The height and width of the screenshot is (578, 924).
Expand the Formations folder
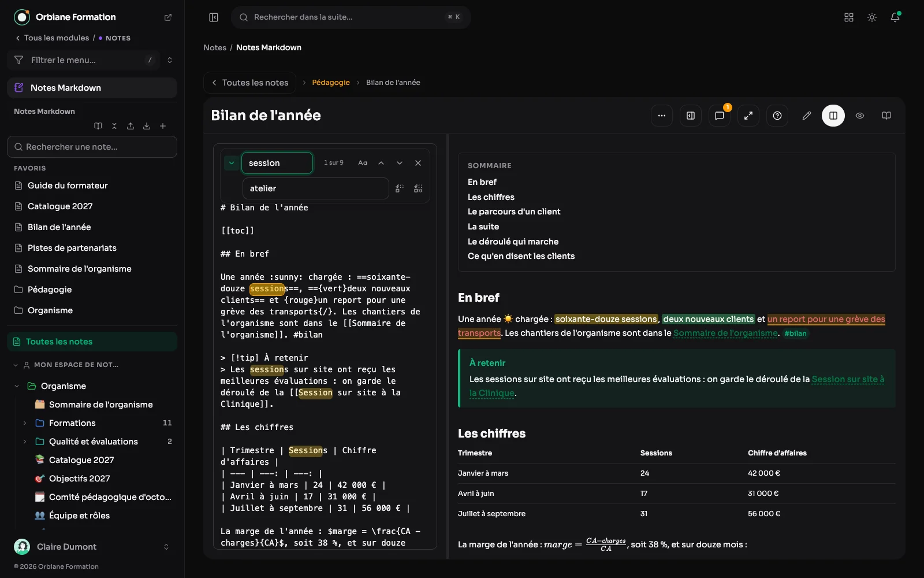point(25,423)
